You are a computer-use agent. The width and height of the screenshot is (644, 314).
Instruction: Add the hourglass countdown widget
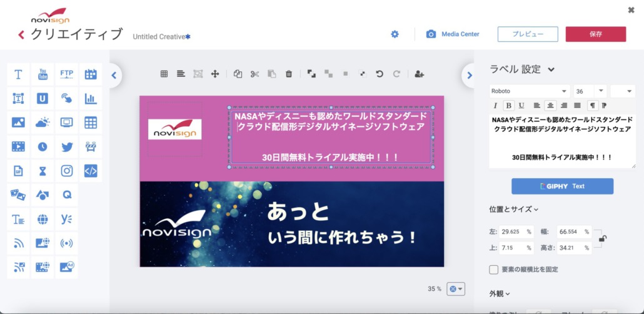point(43,171)
